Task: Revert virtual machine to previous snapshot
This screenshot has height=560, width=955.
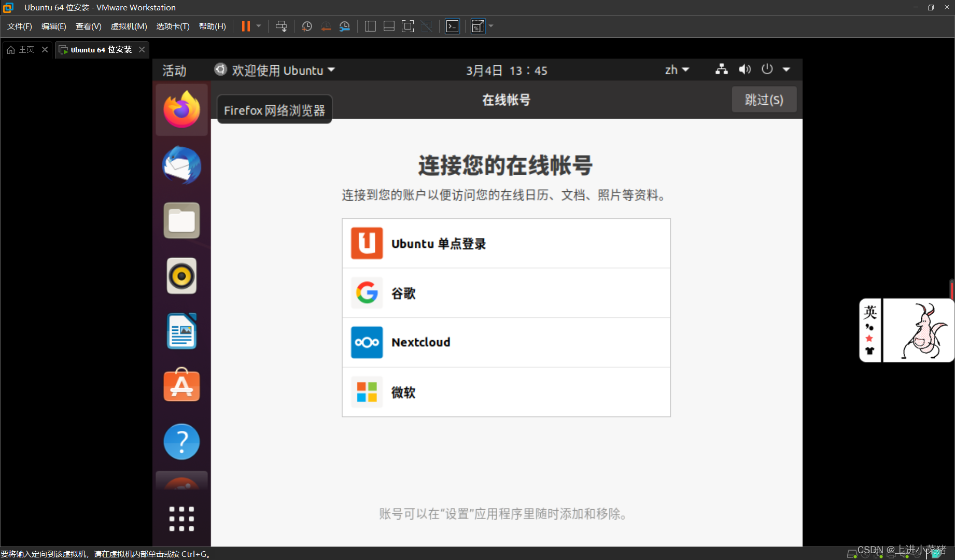Action: pos(326,26)
